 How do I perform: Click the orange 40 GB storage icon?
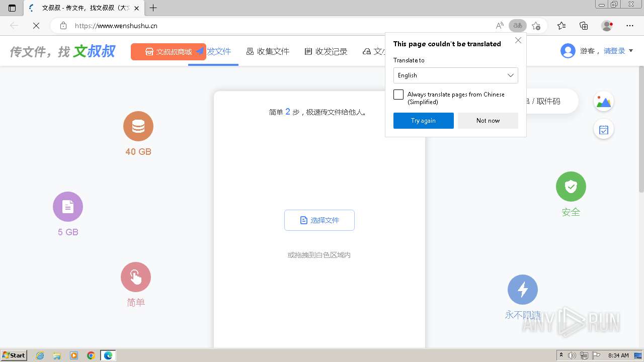pyautogui.click(x=138, y=126)
